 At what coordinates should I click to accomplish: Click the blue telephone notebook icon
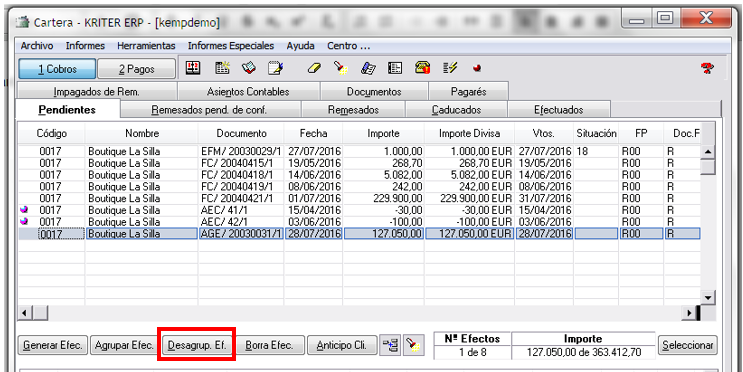click(368, 68)
